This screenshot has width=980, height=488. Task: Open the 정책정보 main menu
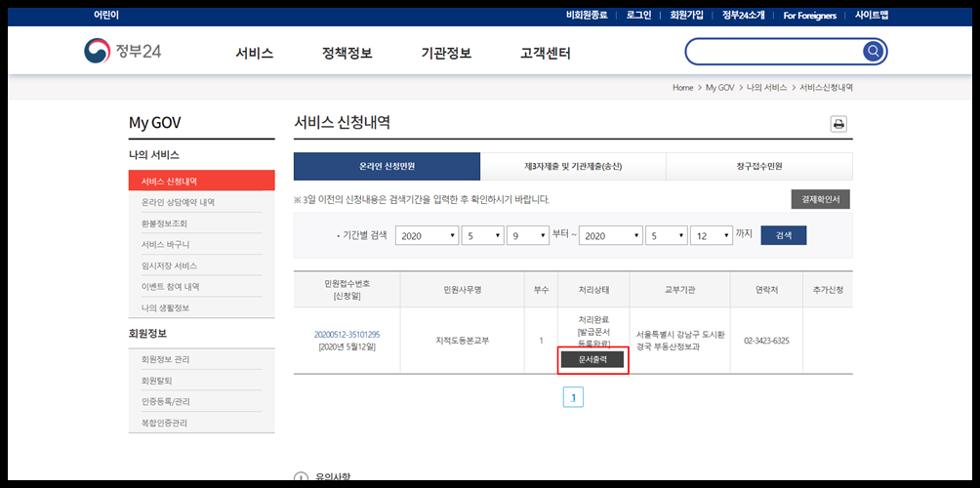(347, 53)
